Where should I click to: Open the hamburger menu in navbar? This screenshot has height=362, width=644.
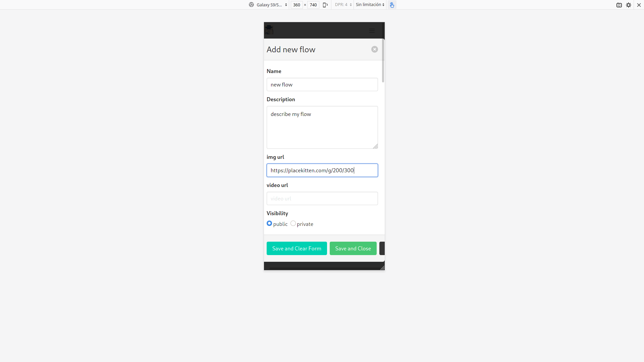click(372, 31)
